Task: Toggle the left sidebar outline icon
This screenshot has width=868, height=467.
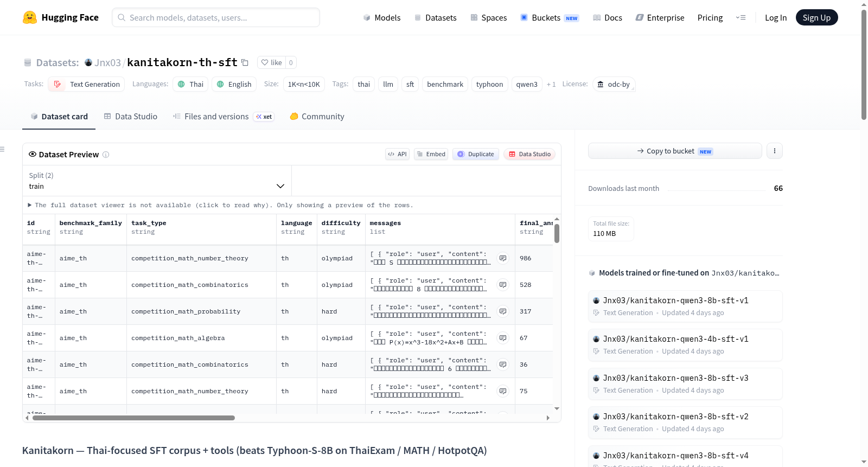Action: tap(2, 149)
